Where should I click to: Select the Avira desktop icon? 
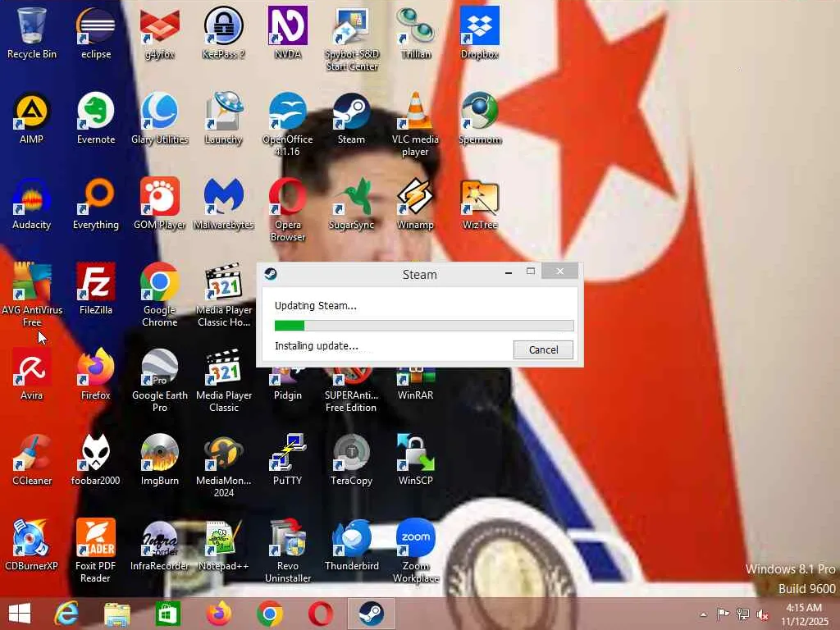click(x=32, y=374)
